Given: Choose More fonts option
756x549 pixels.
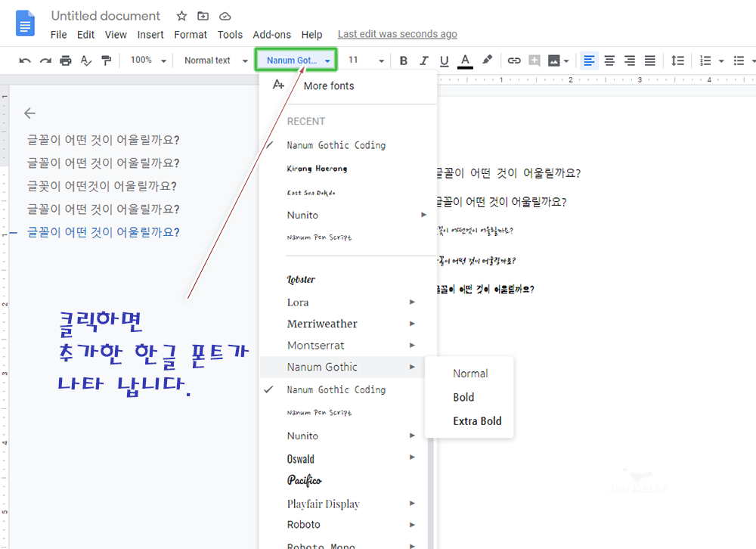Looking at the screenshot, I should tap(329, 86).
